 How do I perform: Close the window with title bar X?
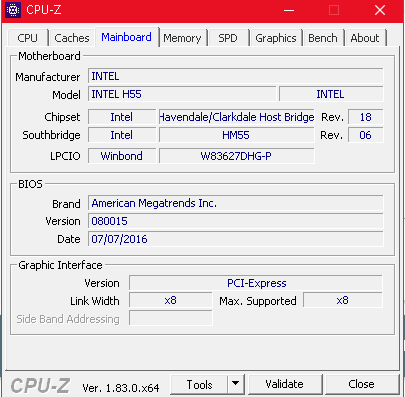[380, 10]
